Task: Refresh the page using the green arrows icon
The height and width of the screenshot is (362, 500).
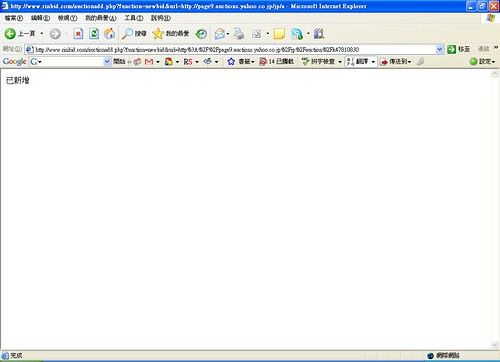Action: (94, 34)
